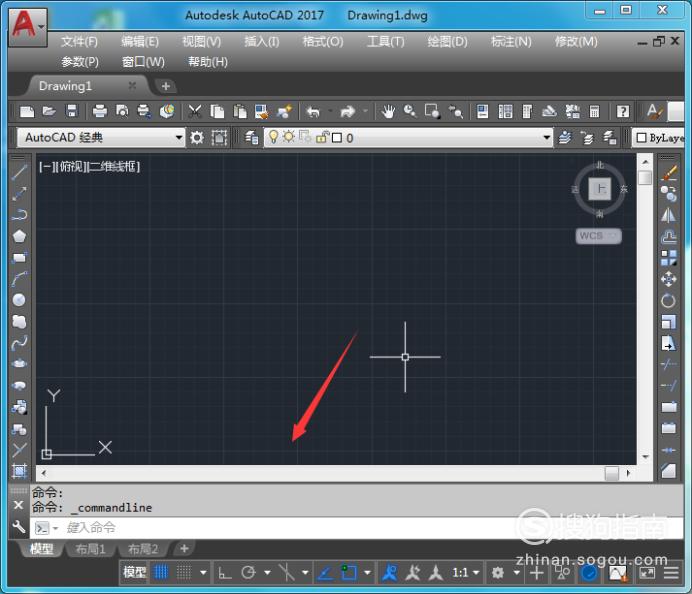Toggle 2D object snap in status bar

[x=349, y=573]
